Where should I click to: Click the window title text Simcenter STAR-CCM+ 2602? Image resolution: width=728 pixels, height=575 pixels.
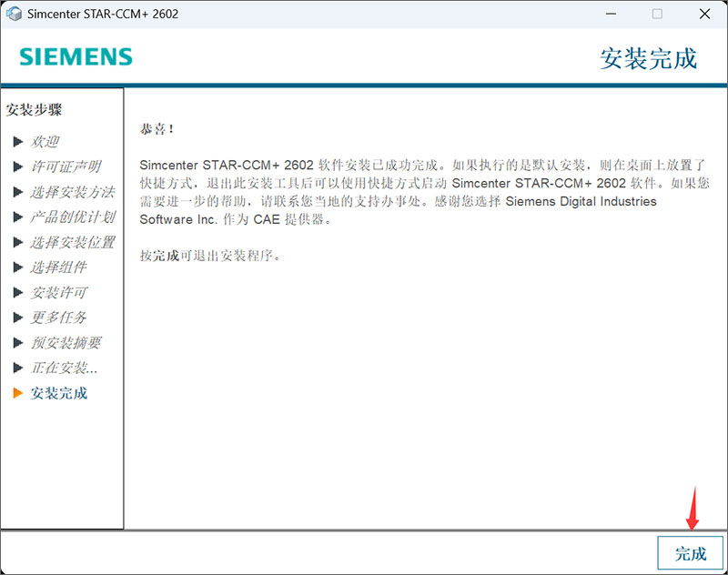103,14
